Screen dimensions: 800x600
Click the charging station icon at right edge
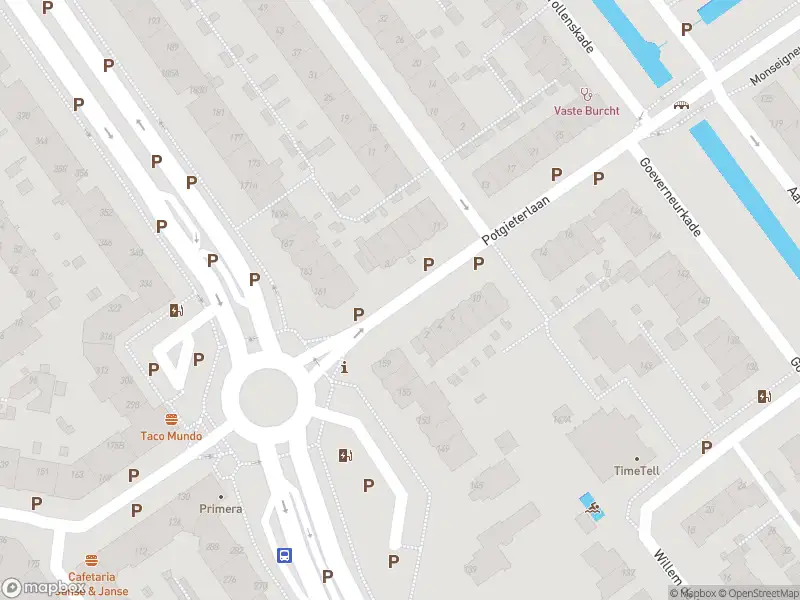click(x=764, y=396)
